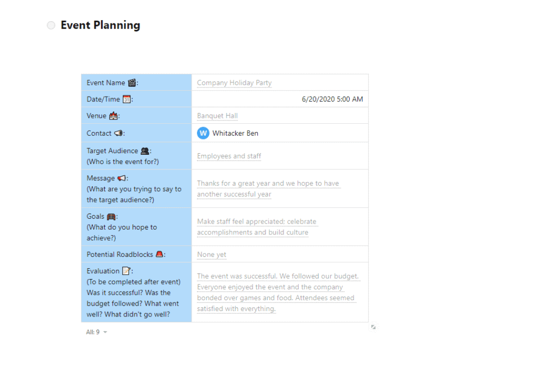Image resolution: width=556 pixels, height=392 pixels.
Task: Expand the All: 9 count dropdown
Action: tap(105, 332)
